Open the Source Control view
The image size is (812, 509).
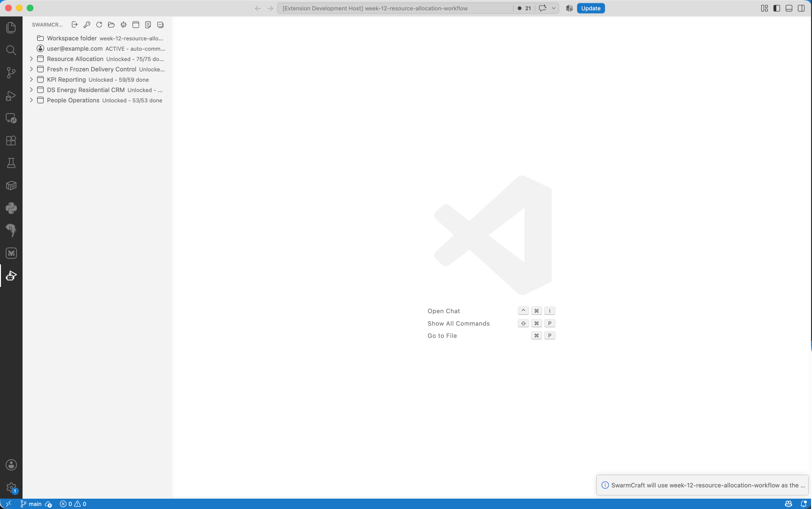tap(11, 73)
